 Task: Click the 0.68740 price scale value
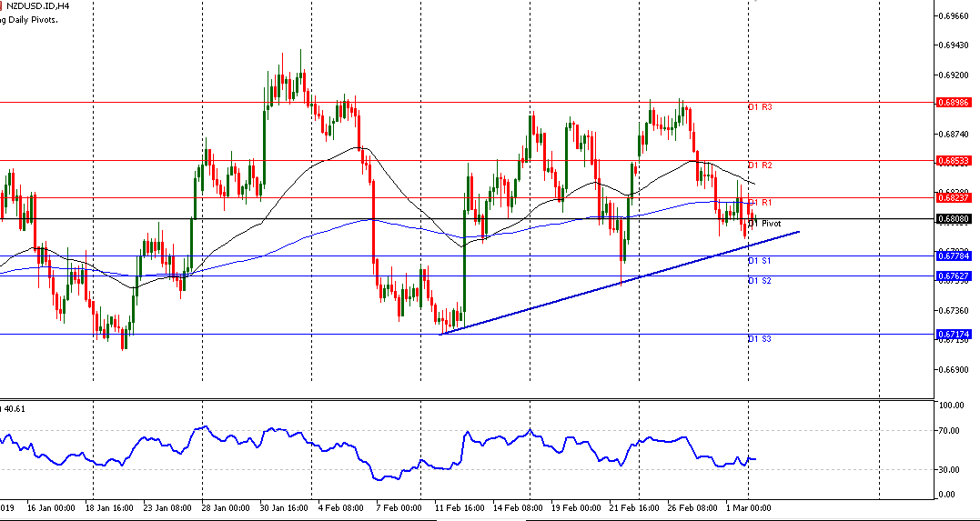pyautogui.click(x=955, y=134)
